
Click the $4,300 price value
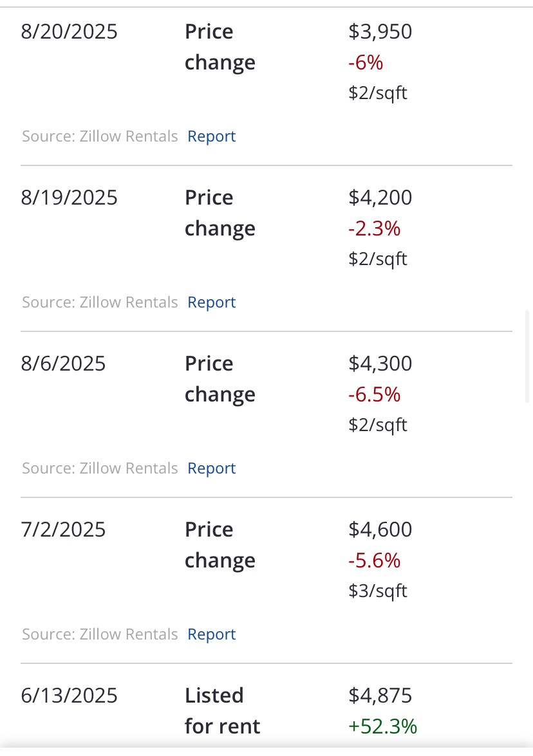click(380, 364)
